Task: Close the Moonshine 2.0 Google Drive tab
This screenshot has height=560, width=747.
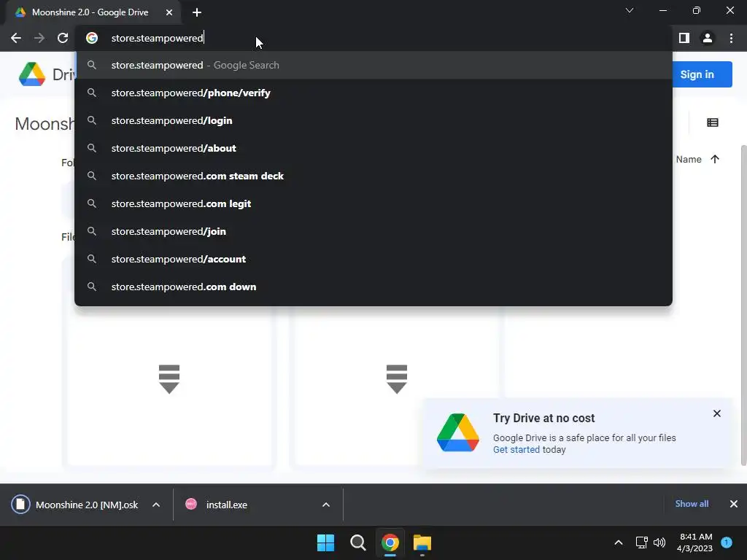Action: (x=169, y=12)
